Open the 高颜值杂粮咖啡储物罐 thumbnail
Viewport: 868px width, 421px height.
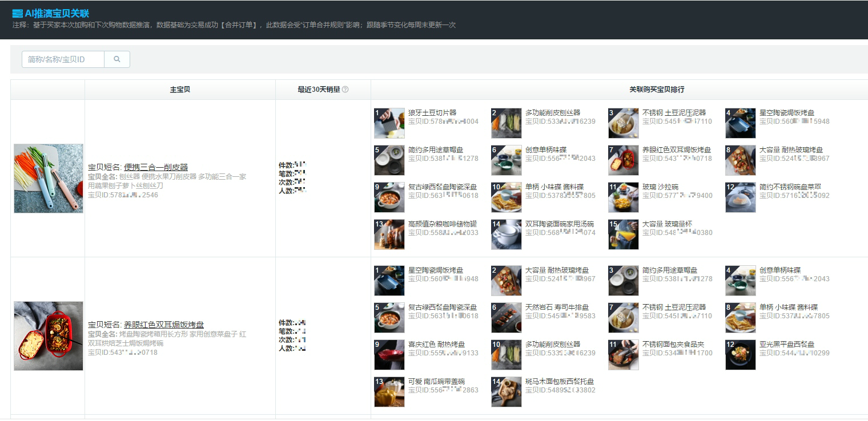pyautogui.click(x=389, y=234)
